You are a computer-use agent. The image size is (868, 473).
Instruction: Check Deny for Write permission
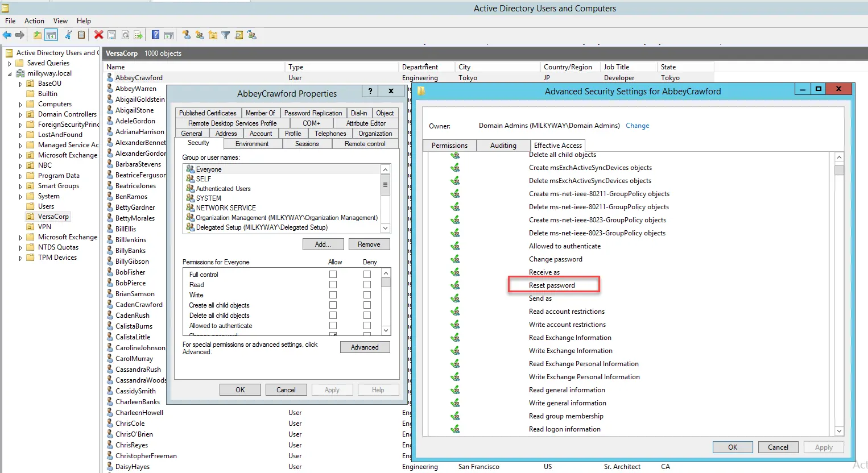pyautogui.click(x=367, y=295)
